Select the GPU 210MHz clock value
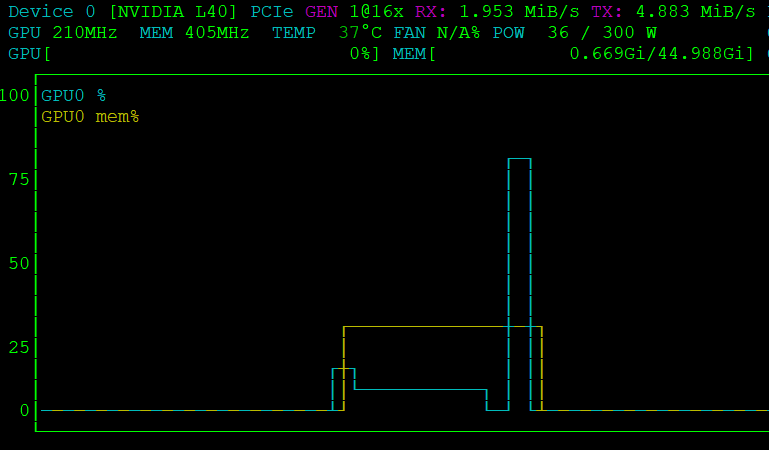 coord(62,32)
